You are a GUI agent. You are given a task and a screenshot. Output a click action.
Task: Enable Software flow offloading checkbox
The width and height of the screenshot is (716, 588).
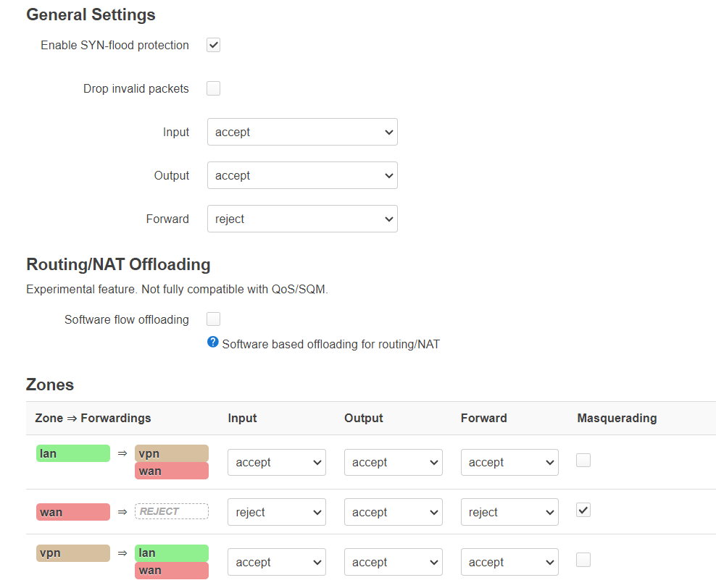(213, 319)
